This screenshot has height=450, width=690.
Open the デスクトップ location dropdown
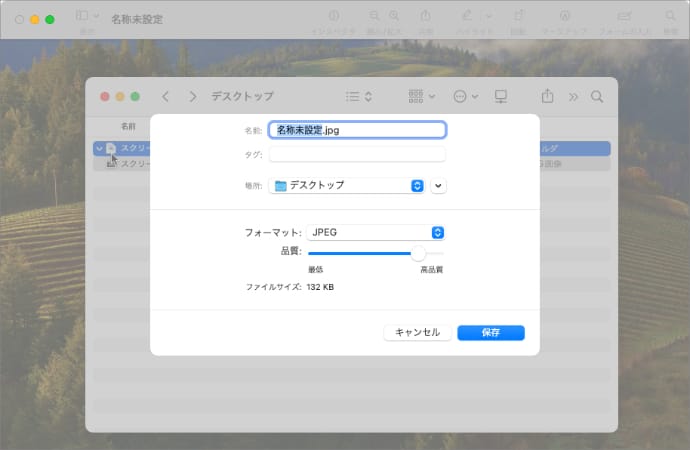coord(348,185)
